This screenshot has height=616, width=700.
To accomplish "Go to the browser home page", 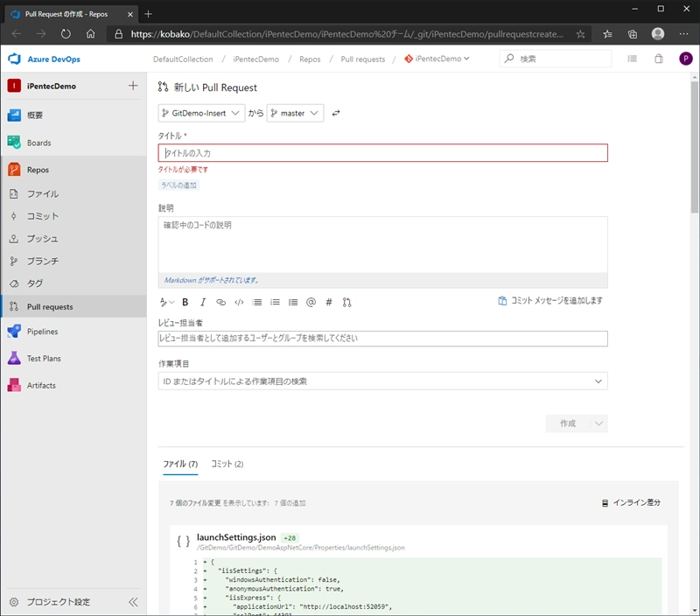I will coord(91,33).
